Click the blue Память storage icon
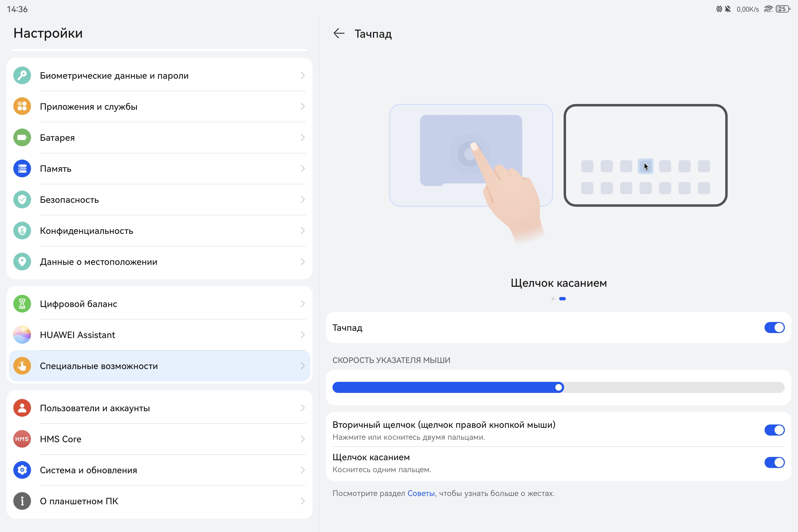This screenshot has height=532, width=798. 22,169
